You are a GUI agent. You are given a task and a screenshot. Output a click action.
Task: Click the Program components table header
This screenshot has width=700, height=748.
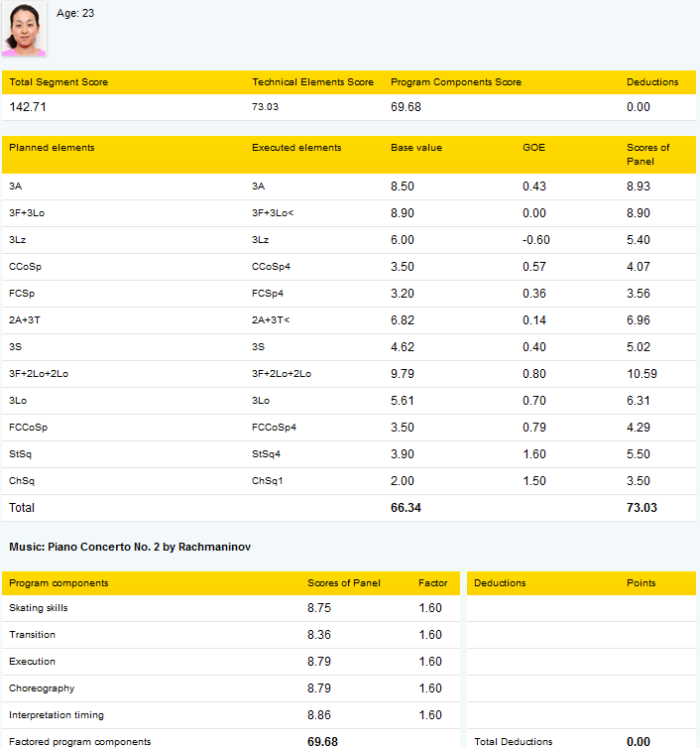pyautogui.click(x=58, y=583)
